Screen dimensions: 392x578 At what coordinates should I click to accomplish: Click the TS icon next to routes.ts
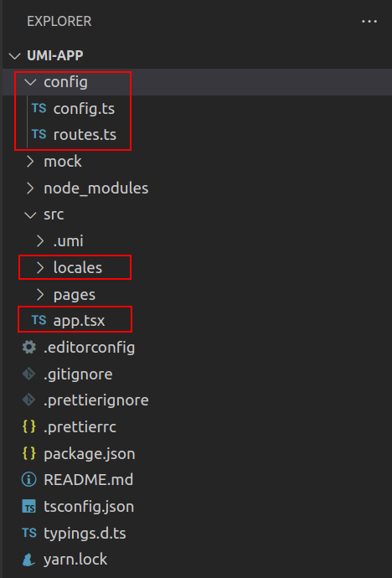(39, 135)
